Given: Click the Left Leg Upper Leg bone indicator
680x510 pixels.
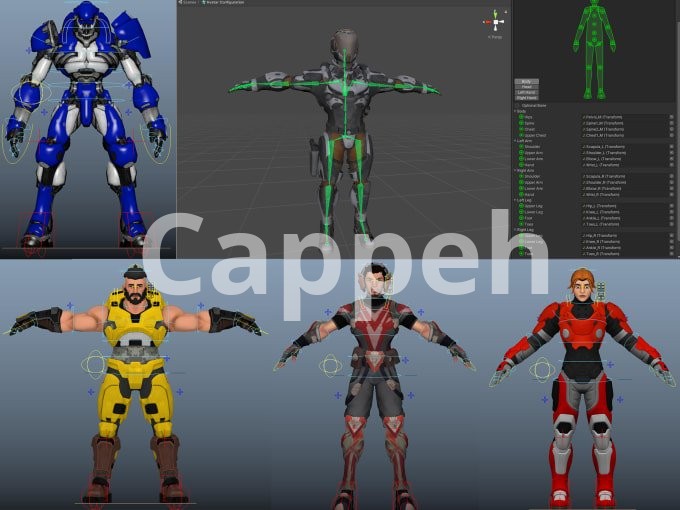Looking at the screenshot, I should [521, 206].
